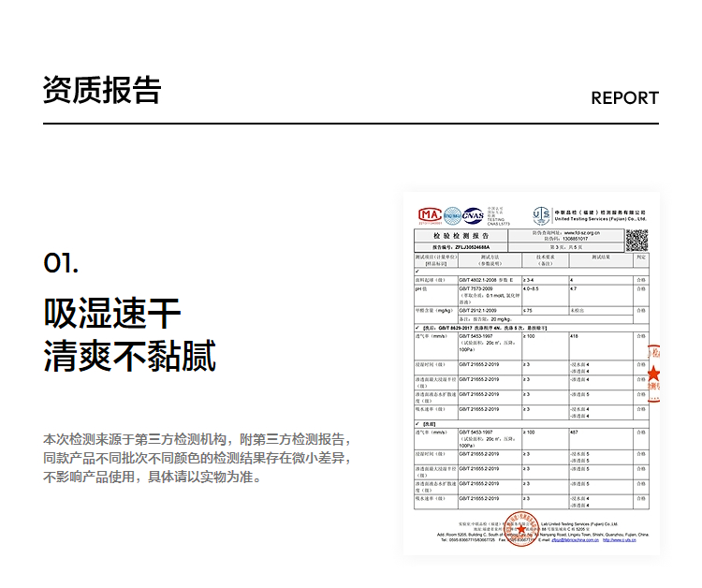Click the Add: Room 5205 address line
This screenshot has width=702, height=588.
tap(543, 535)
